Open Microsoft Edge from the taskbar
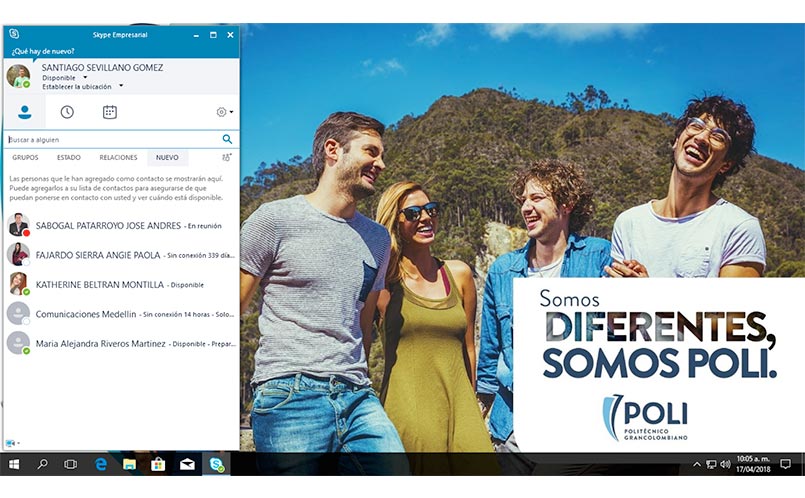 pyautogui.click(x=100, y=464)
